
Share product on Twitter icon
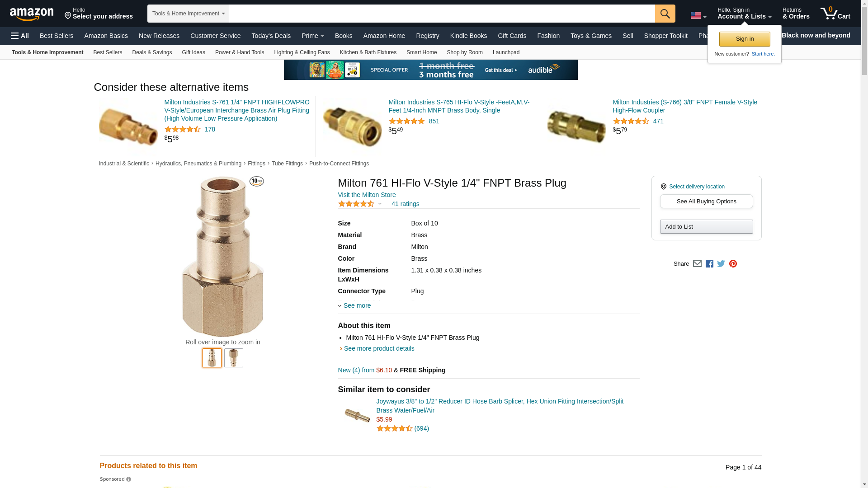point(721,264)
